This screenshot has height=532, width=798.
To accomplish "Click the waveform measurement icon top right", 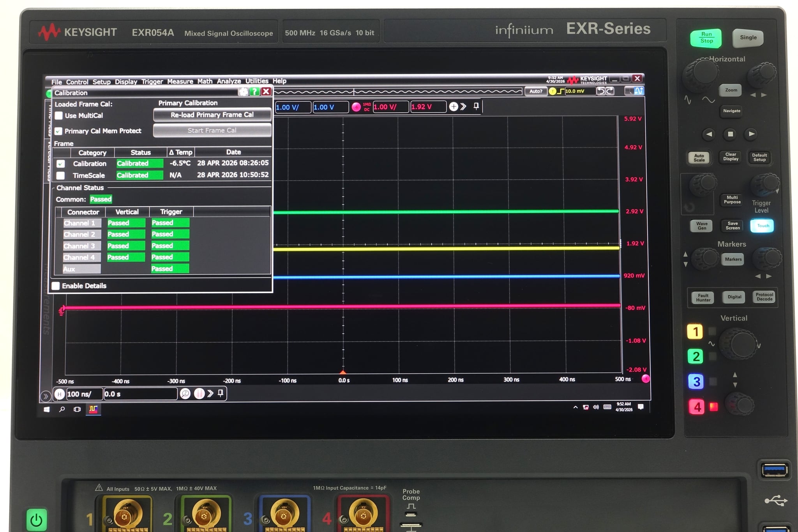I will 639,91.
